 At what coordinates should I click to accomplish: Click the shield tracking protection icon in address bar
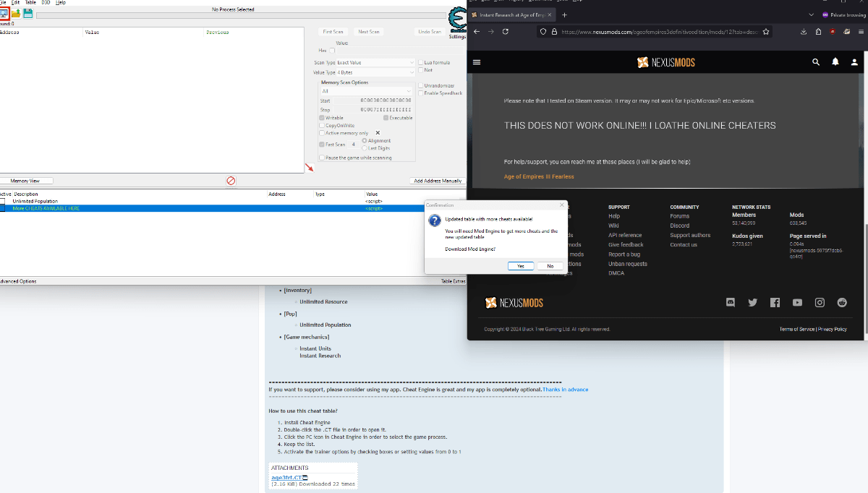point(543,32)
